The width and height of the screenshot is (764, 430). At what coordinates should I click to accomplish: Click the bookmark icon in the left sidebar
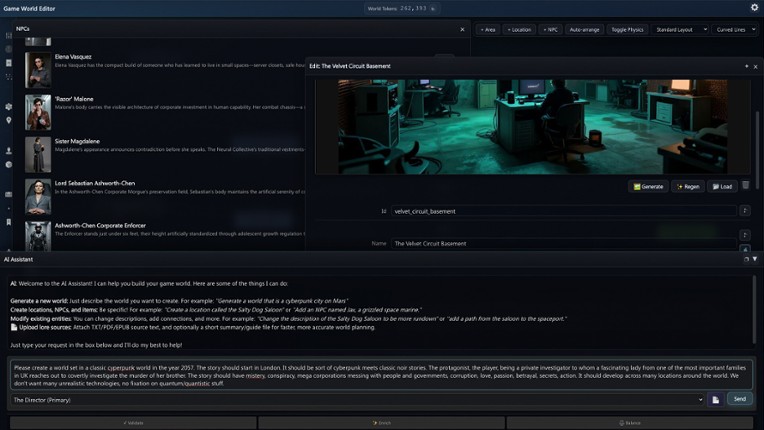coord(9,222)
